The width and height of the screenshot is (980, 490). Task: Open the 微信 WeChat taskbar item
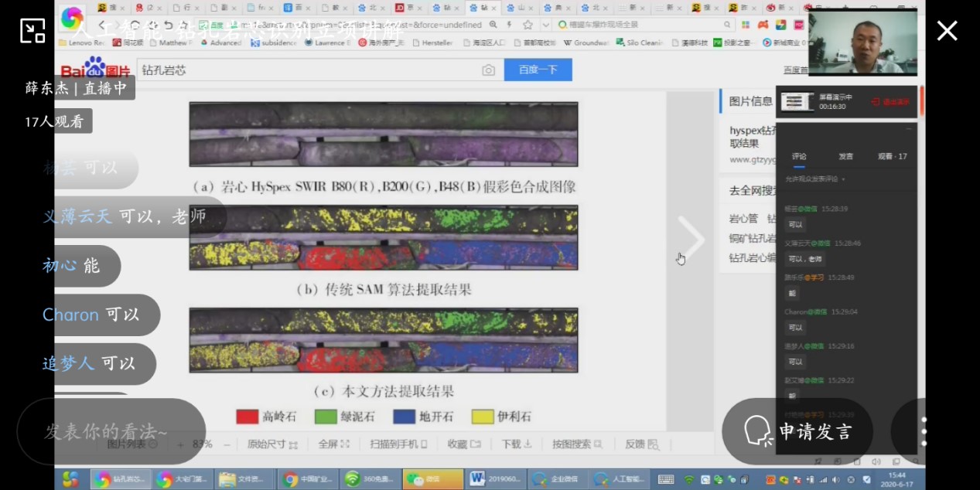coord(433,479)
